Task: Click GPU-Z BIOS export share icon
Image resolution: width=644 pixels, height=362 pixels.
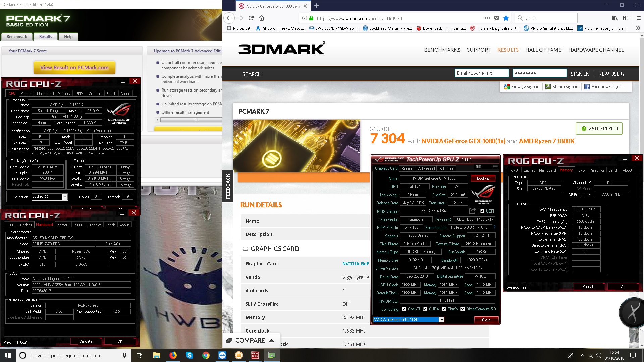Action: [472, 211]
